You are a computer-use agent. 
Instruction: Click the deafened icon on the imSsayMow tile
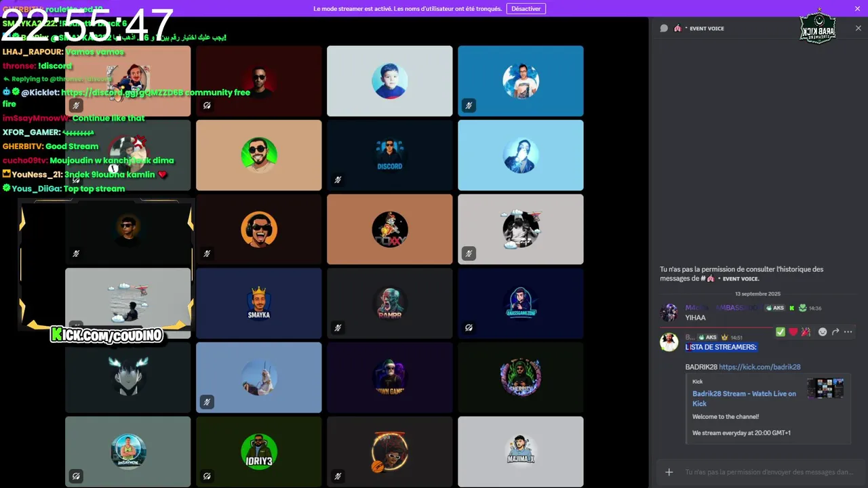76,476
